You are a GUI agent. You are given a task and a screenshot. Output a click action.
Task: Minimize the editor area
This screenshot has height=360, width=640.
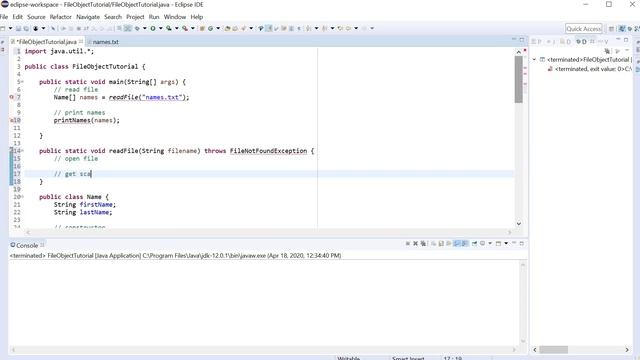point(513,40)
